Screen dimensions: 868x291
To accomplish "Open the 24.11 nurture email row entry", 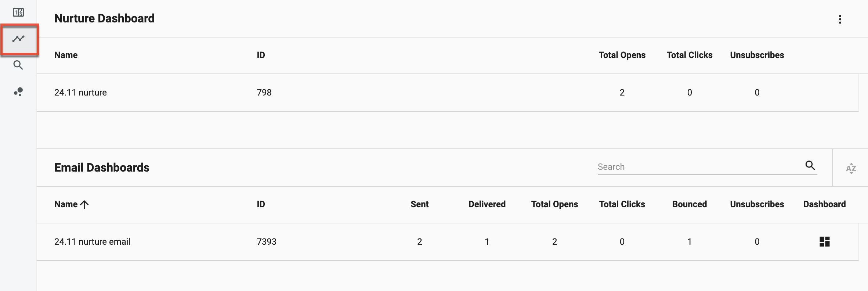I will 92,241.
